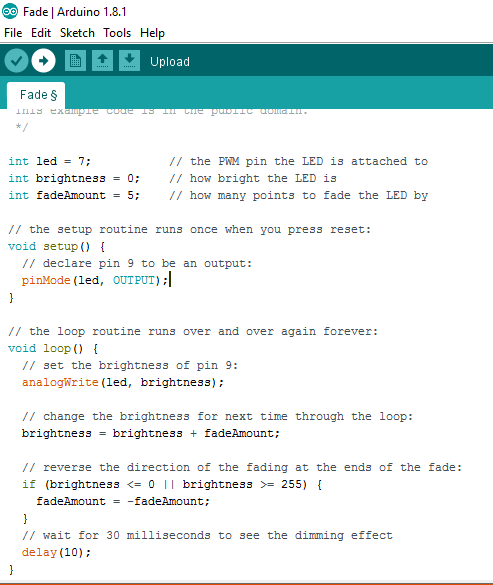The width and height of the screenshot is (493, 585).
Task: Click the 'pinMode(led, OUTPUT);' line
Action: point(95,280)
